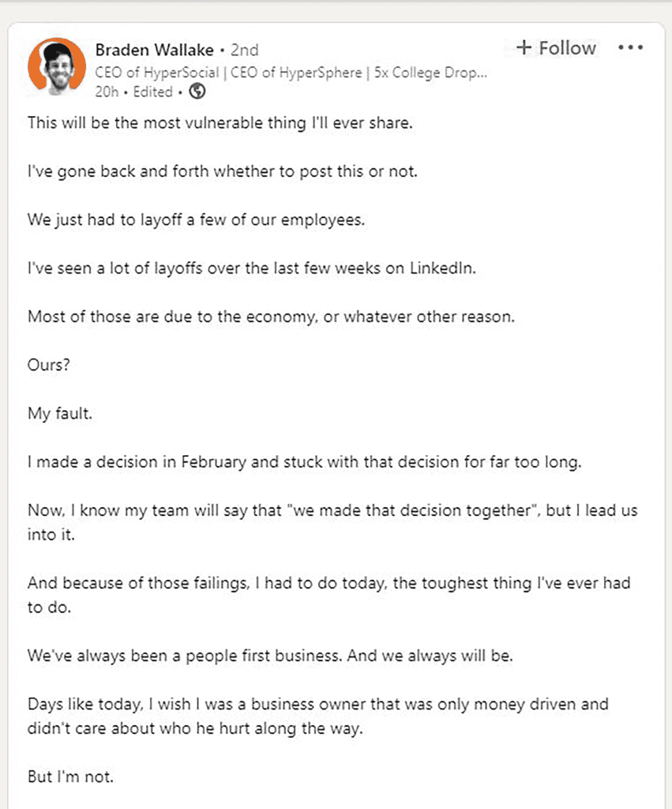
Task: Follow Braden Wallake
Action: 567,48
